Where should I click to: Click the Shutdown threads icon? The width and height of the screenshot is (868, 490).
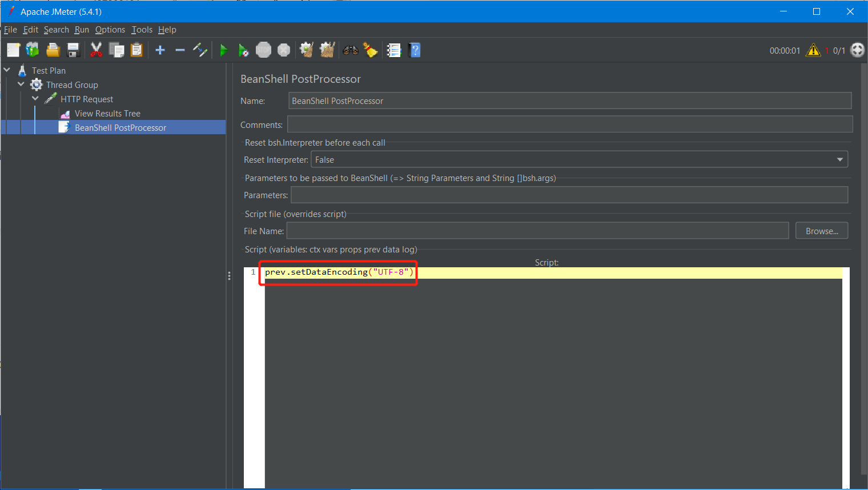point(284,50)
